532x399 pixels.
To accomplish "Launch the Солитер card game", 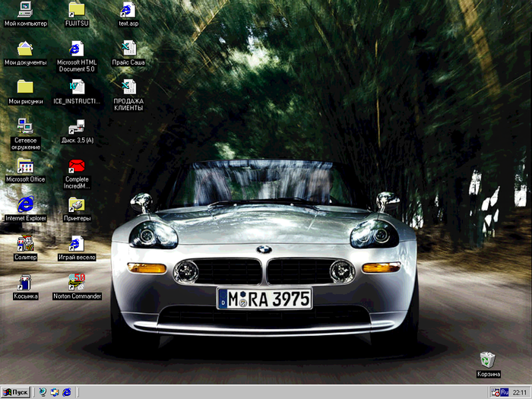I will click(x=25, y=244).
